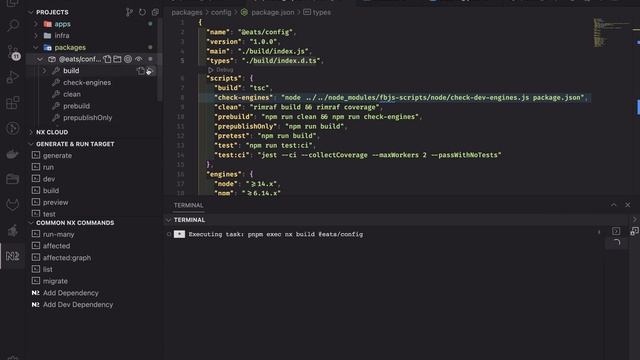Image resolution: width=640 pixels, height=360 pixels.
Task: Click the list command
Action: [x=48, y=269]
